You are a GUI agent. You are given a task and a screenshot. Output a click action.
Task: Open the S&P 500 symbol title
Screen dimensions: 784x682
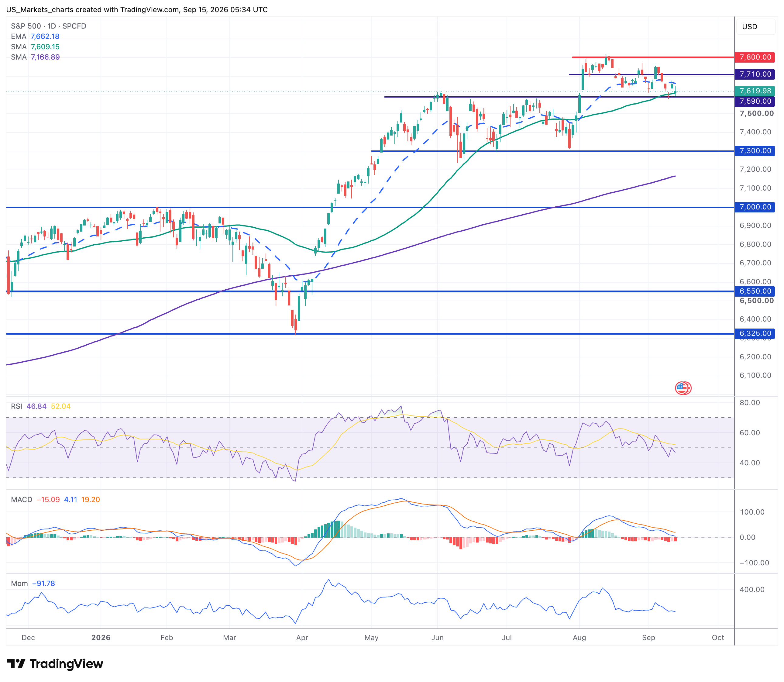pos(48,26)
